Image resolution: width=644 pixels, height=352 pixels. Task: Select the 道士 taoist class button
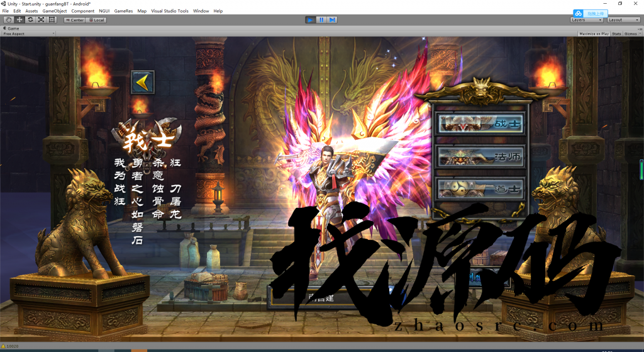(480, 189)
